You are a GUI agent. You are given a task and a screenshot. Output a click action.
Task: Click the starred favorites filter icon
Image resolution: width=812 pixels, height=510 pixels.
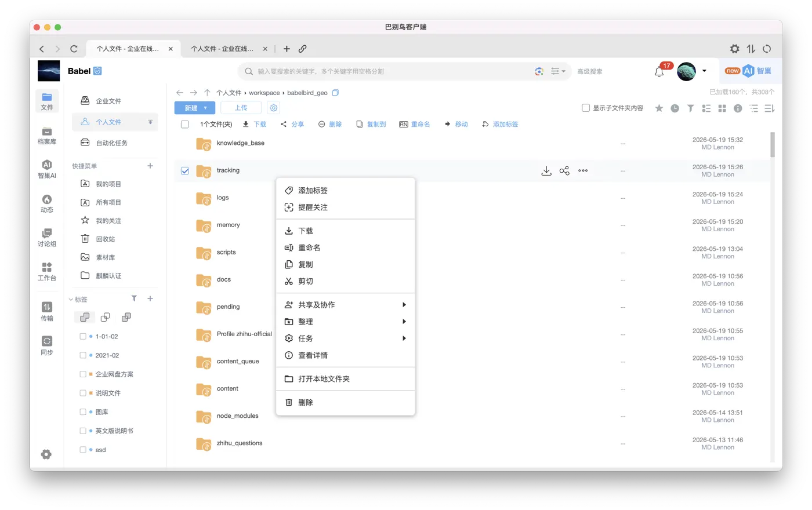click(659, 108)
